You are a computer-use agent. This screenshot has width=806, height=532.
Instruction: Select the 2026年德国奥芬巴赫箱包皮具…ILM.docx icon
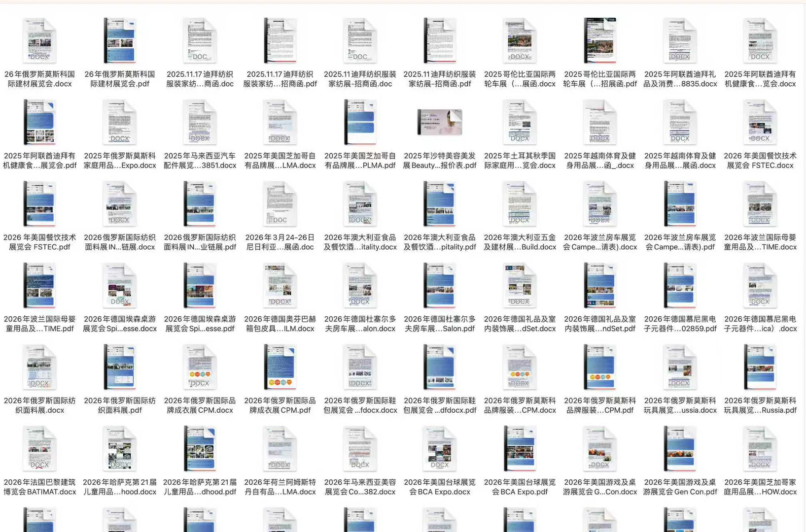point(280,286)
